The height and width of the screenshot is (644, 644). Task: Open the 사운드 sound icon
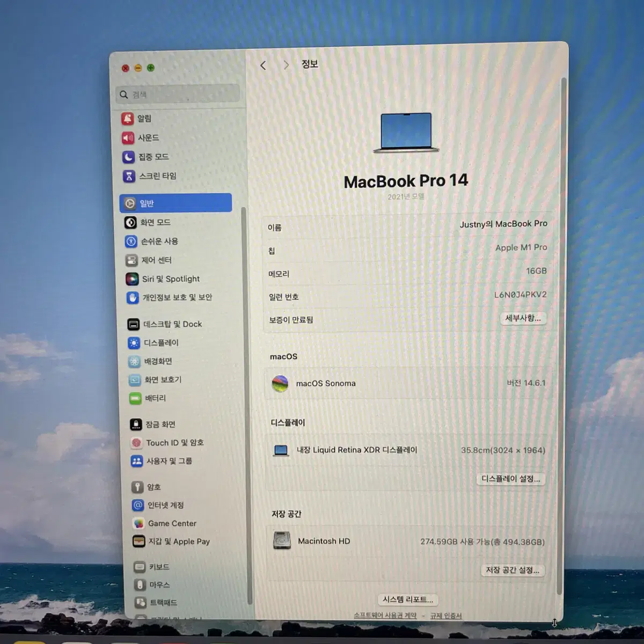128,138
